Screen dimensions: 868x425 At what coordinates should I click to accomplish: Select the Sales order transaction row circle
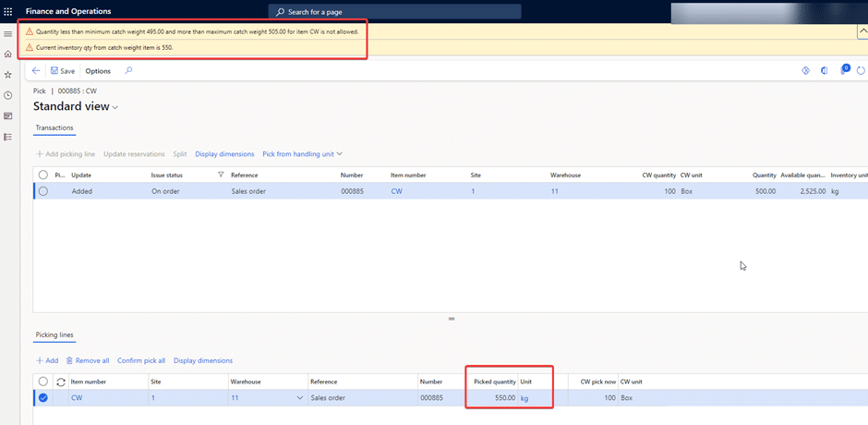43,191
